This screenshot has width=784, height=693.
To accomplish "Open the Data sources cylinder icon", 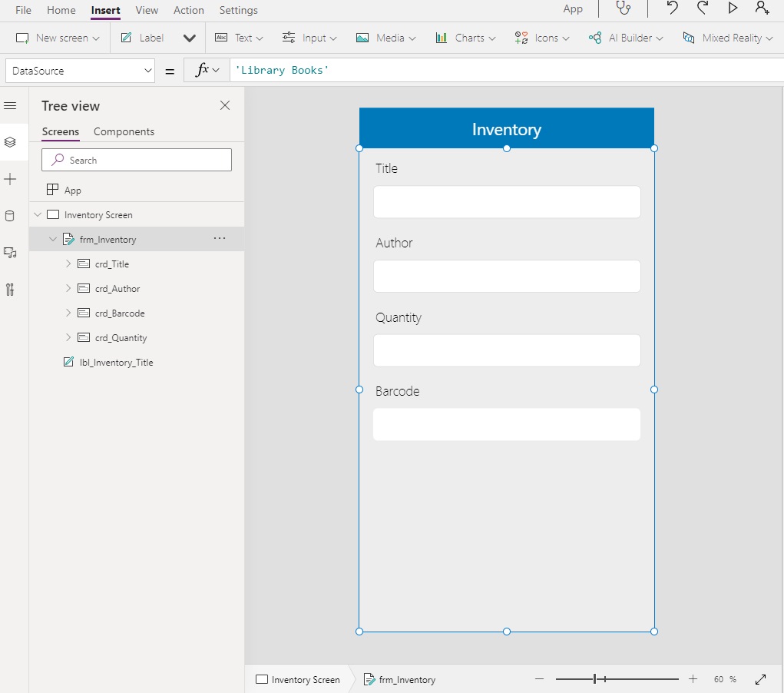I will [x=10, y=216].
